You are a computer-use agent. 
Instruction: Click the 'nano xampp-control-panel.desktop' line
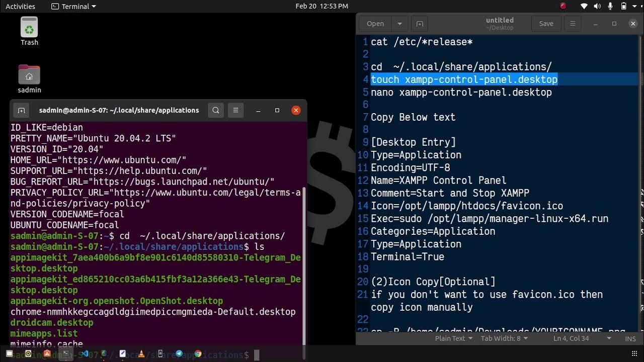click(x=461, y=92)
